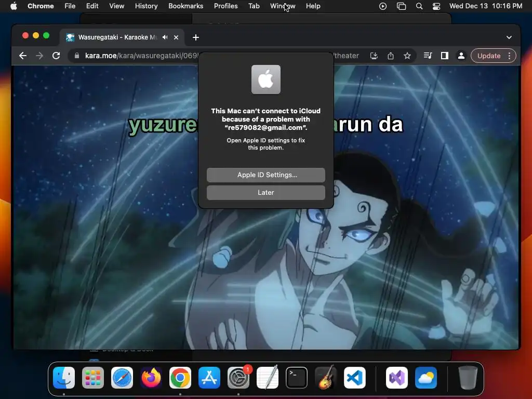This screenshot has width=532, height=399.
Task: Open Visual Studio Code from Dock
Action: [354, 378]
